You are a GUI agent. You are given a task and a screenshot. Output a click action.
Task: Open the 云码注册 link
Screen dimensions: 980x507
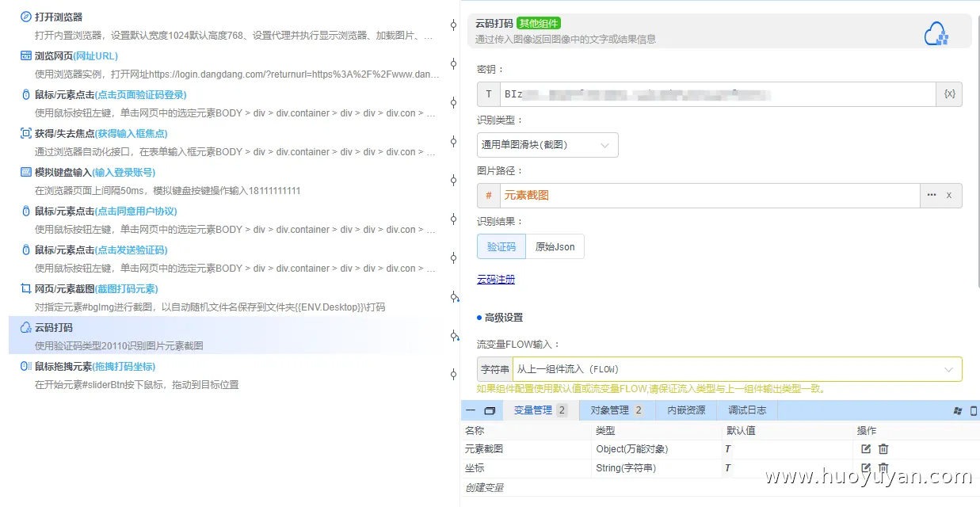point(496,280)
